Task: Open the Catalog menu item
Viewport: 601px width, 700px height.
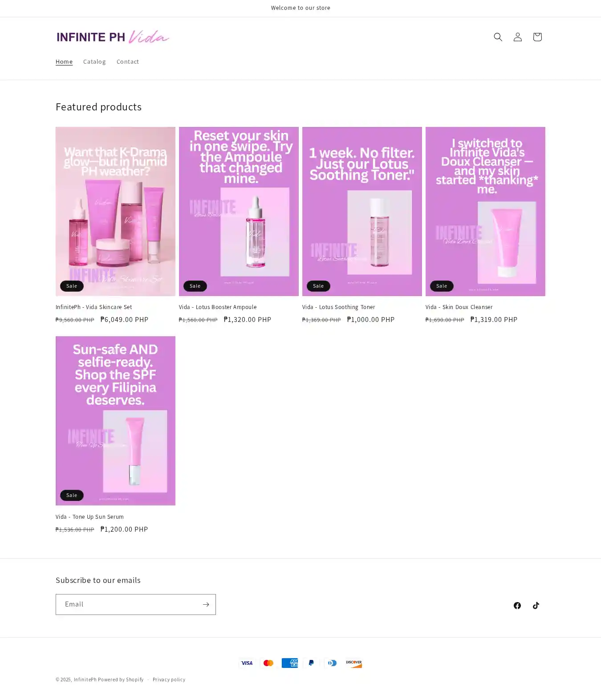Action: pos(94,61)
